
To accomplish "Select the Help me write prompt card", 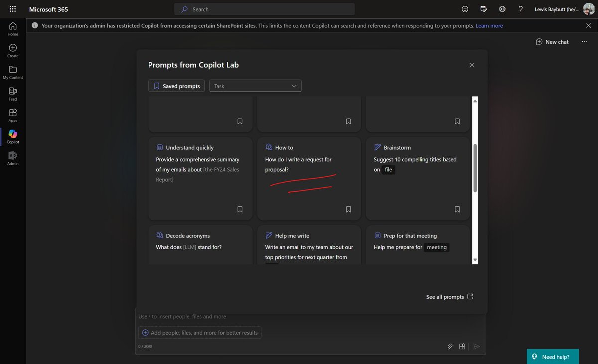I will point(309,245).
